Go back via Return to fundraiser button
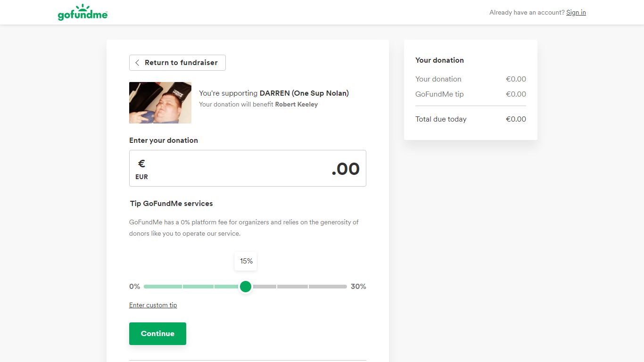The image size is (644, 362). (177, 63)
